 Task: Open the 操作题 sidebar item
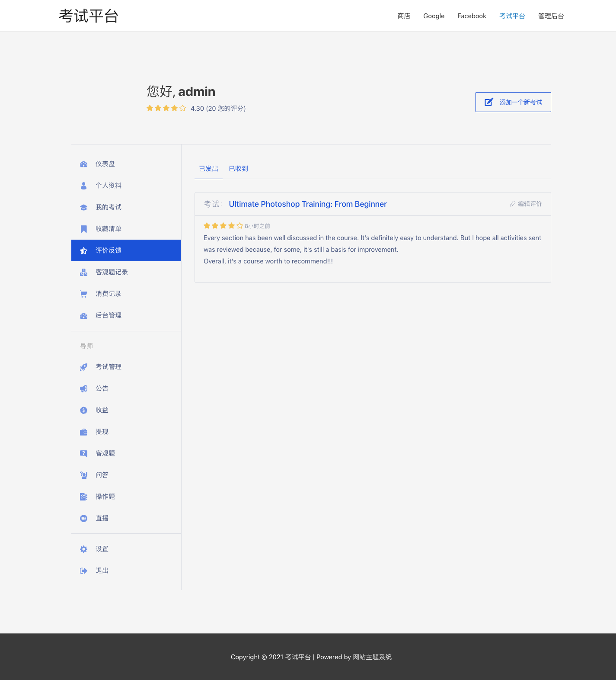click(126, 497)
